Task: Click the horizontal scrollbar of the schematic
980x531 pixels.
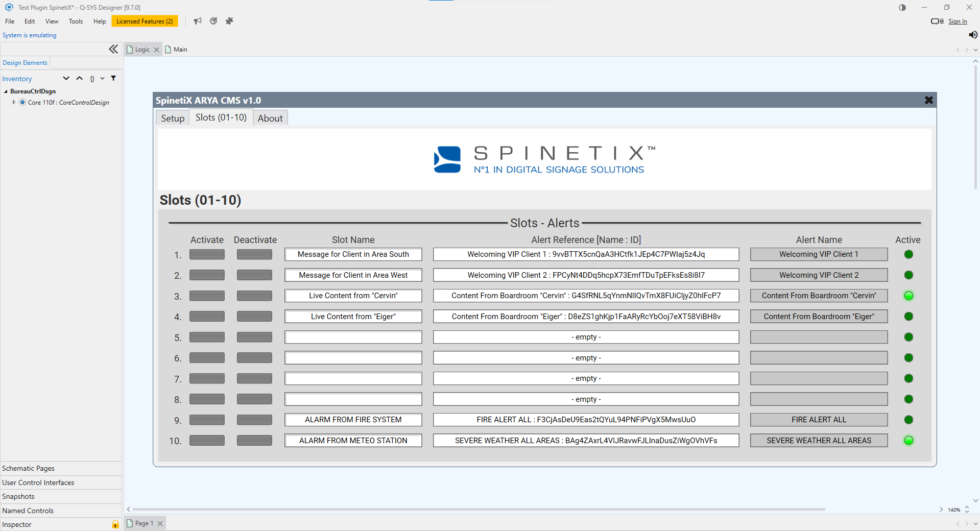Action: pyautogui.click(x=479, y=509)
